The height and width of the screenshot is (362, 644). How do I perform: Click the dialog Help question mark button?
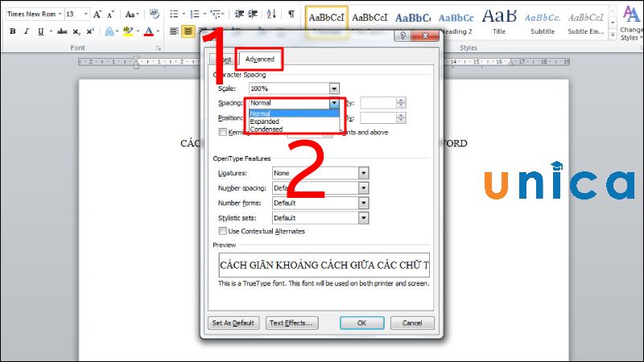click(x=402, y=35)
